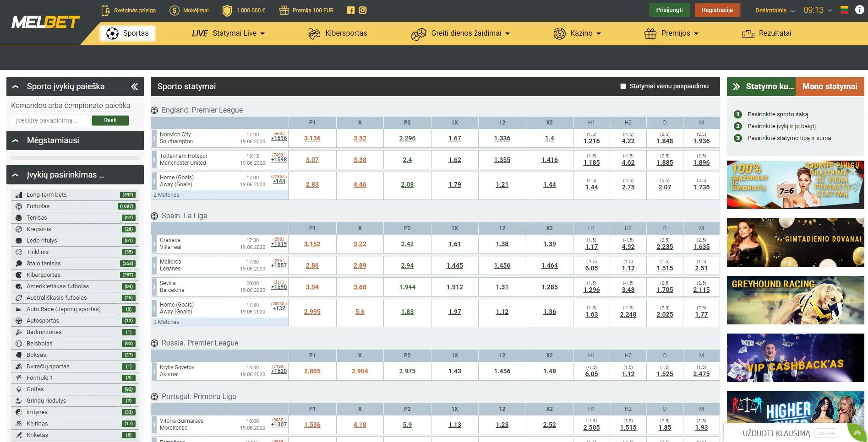Select the Sportas tab
The width and height of the screenshot is (868, 442).
pyautogui.click(x=127, y=33)
